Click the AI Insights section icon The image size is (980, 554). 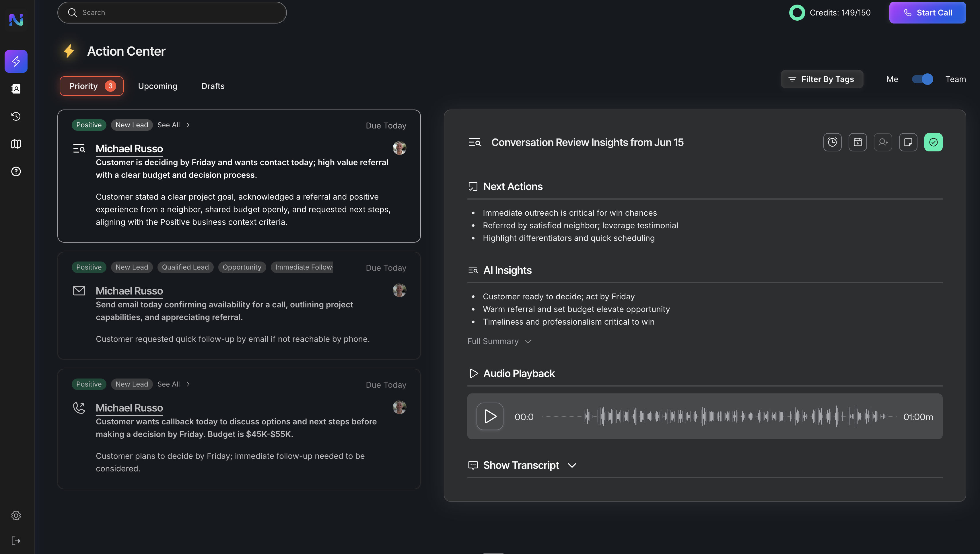coord(473,270)
